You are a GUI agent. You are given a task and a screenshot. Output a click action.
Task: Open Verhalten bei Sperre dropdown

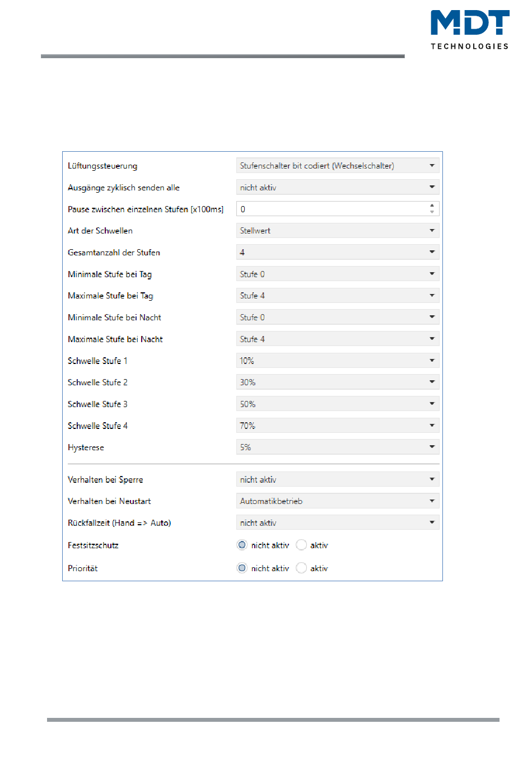pos(338,480)
